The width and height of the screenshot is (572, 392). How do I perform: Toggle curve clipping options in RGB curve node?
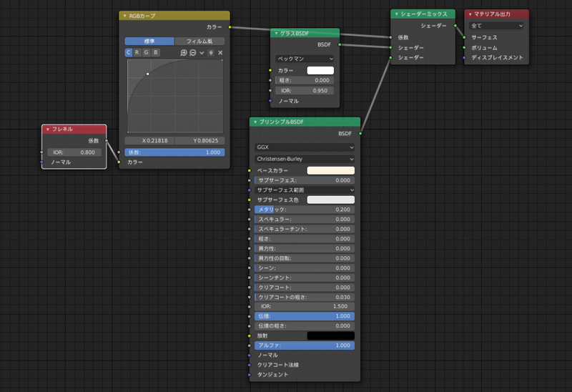pyautogui.click(x=211, y=53)
